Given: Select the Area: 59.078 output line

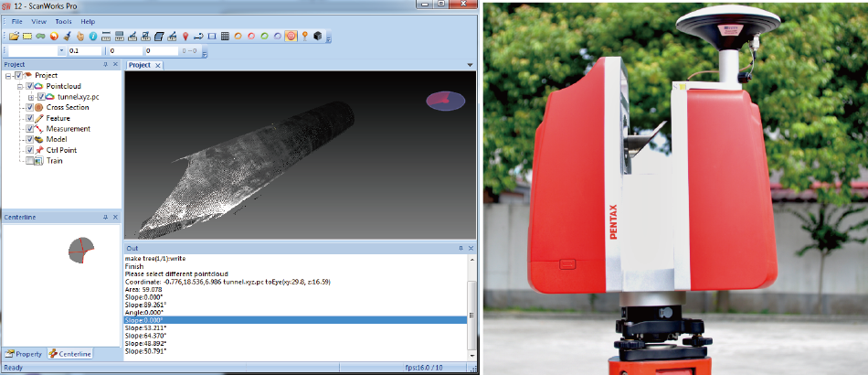Looking at the screenshot, I should click(x=143, y=289).
